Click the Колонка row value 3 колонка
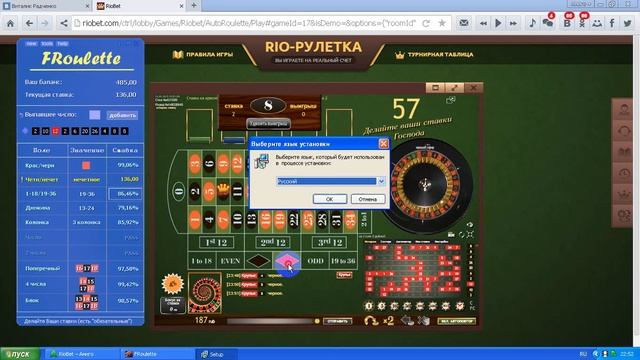 click(x=87, y=222)
